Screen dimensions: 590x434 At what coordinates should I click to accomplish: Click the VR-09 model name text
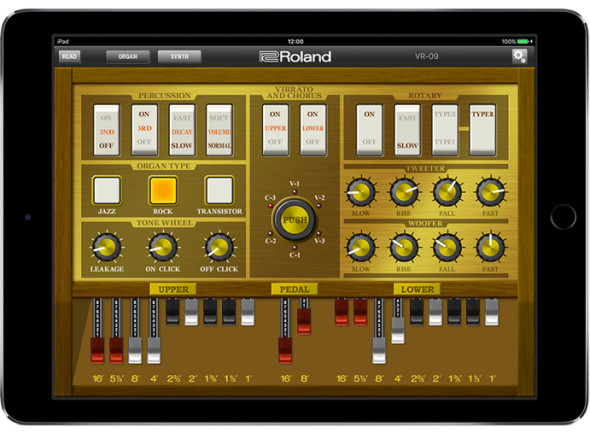(x=426, y=56)
